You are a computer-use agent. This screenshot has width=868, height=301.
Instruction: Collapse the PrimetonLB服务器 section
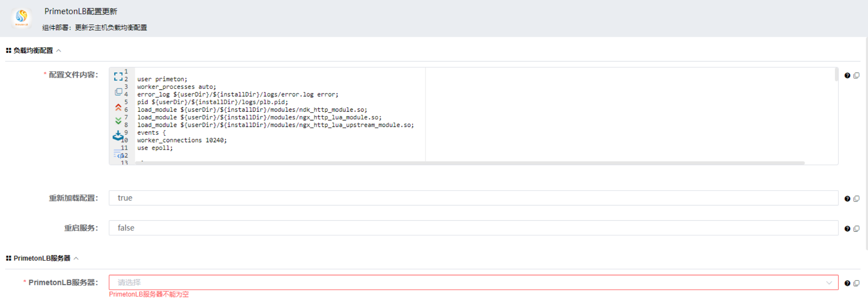pyautogui.click(x=76, y=258)
